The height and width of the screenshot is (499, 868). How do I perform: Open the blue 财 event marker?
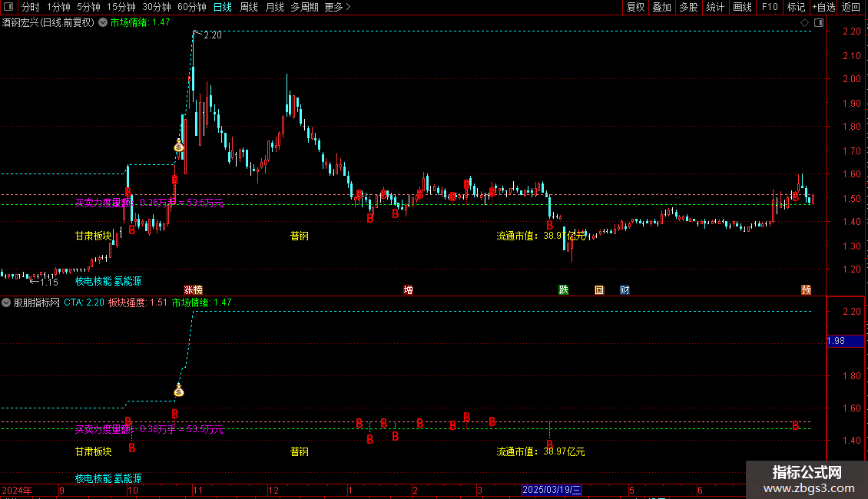624,290
